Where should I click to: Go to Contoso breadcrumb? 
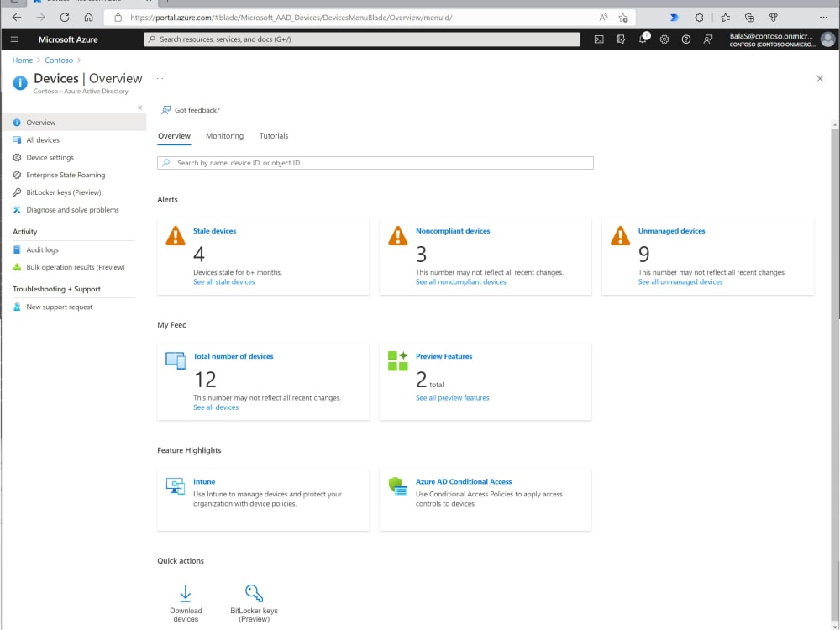tap(59, 60)
